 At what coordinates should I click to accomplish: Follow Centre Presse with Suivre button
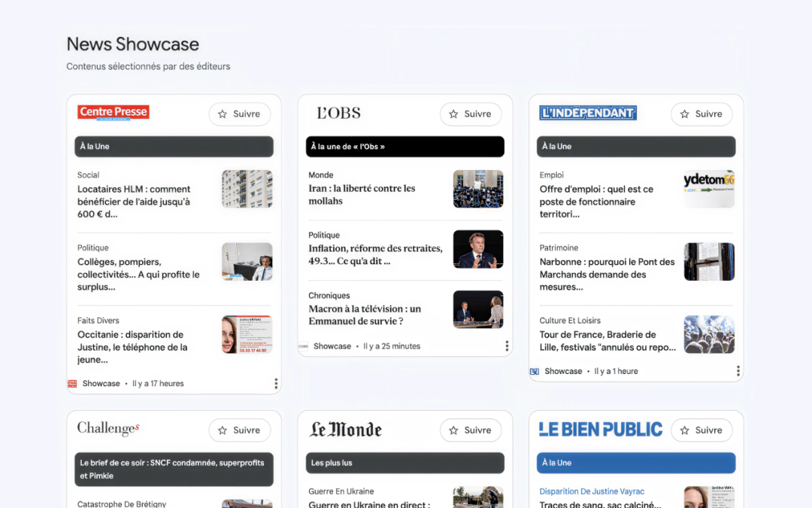(x=240, y=114)
